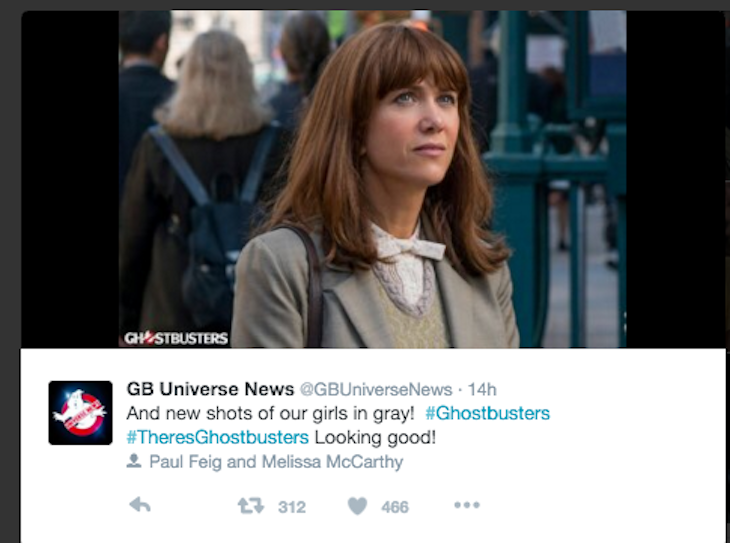Screen dimensions: 730x543
Task: Retweet using the retweet arrows icon
Action: click(x=250, y=506)
